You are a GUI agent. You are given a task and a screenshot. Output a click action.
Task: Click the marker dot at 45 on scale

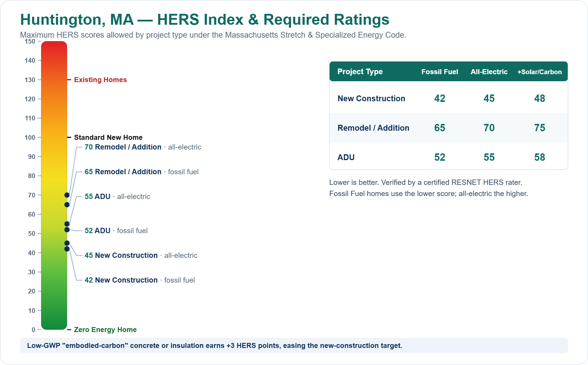(x=67, y=243)
